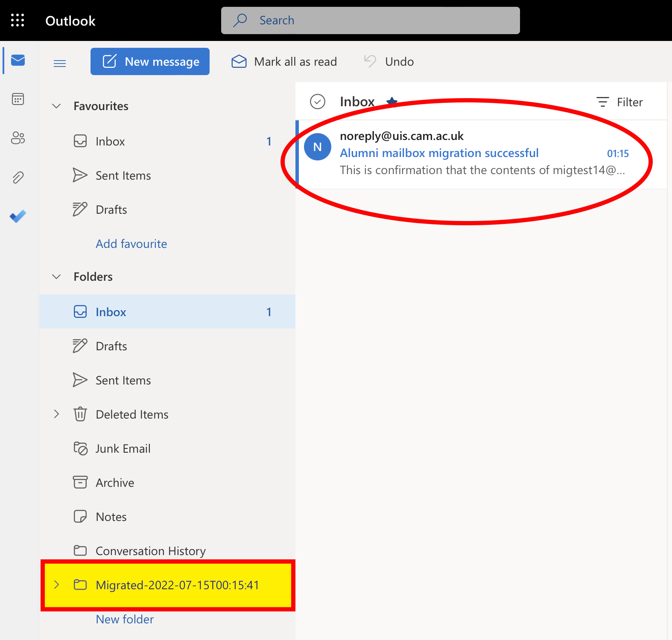
Task: Open the Conversation History folder
Action: point(167,551)
